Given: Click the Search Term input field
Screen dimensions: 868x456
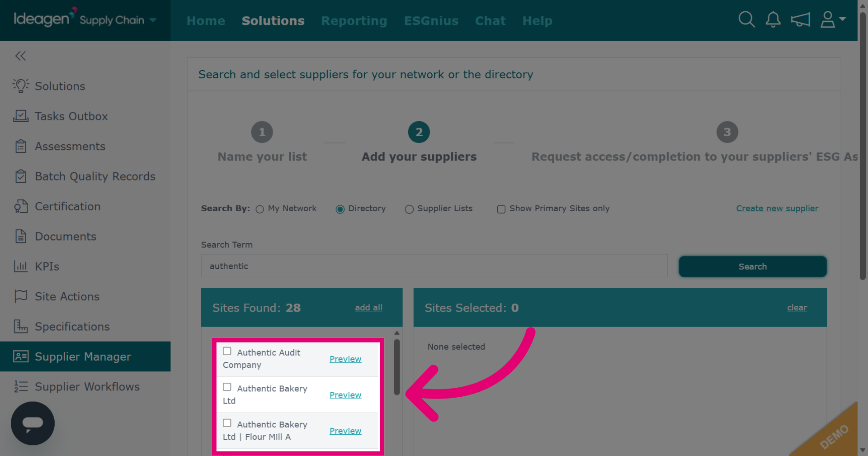Looking at the screenshot, I should pyautogui.click(x=434, y=266).
